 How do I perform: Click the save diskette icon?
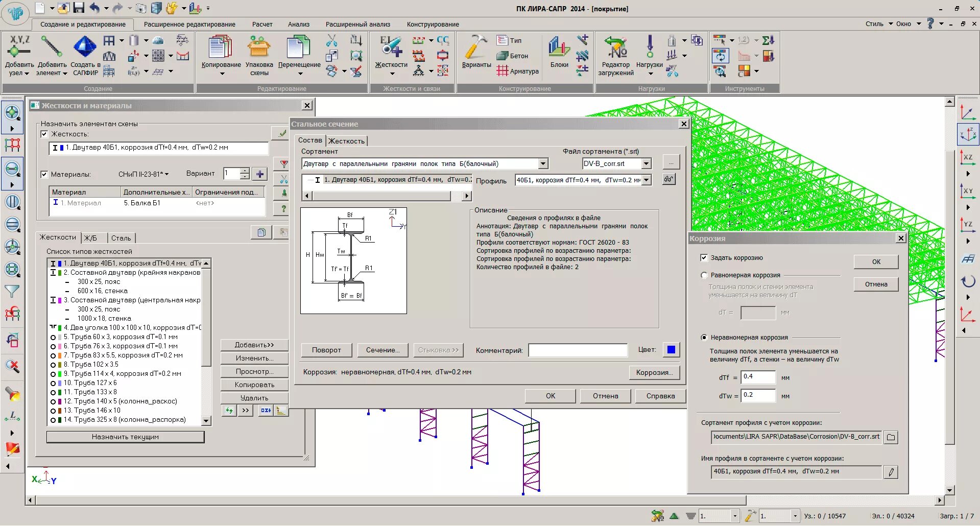pos(79,8)
